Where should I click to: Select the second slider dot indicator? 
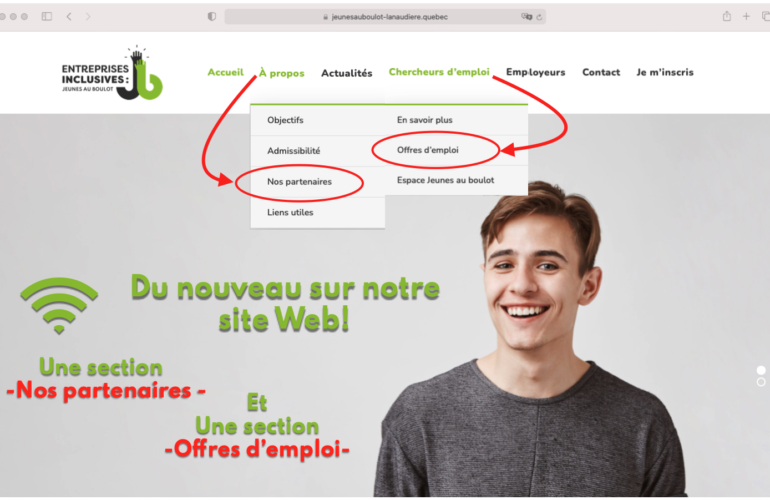761,382
